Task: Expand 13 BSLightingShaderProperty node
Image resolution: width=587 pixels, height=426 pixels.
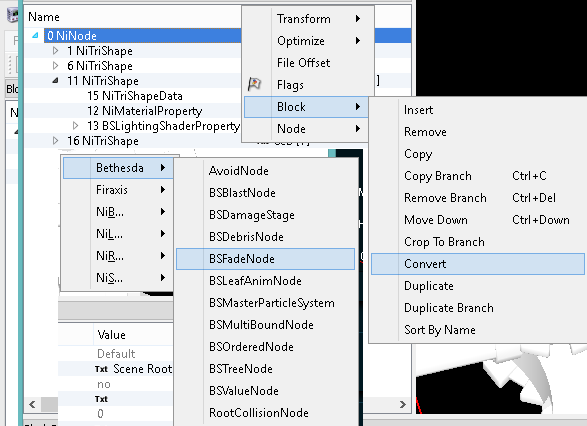Action: (x=75, y=125)
